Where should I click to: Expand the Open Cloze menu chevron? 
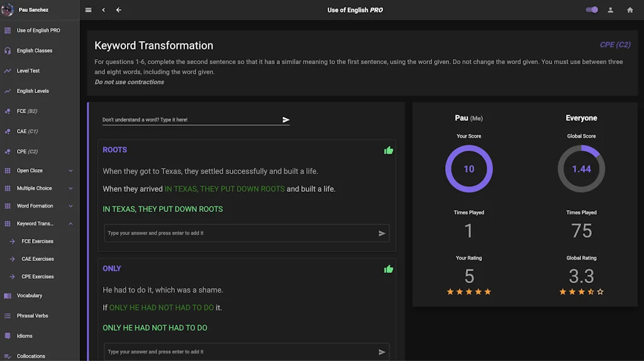tap(70, 170)
